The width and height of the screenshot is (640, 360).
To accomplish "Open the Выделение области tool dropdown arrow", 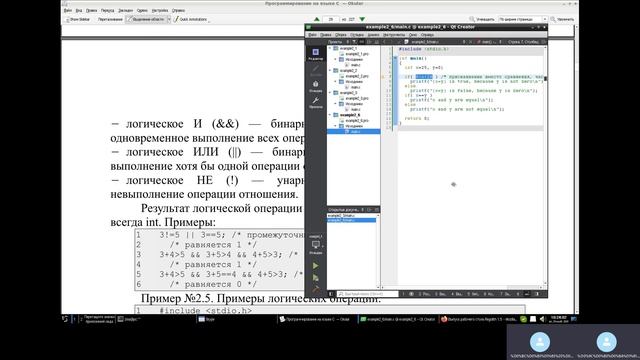I will tap(169, 19).
